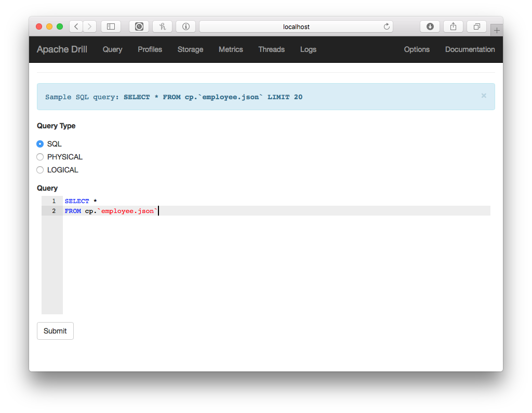Screen dimensions: 532x413
Task: Open the Share menu in Safari
Action: coord(453,26)
